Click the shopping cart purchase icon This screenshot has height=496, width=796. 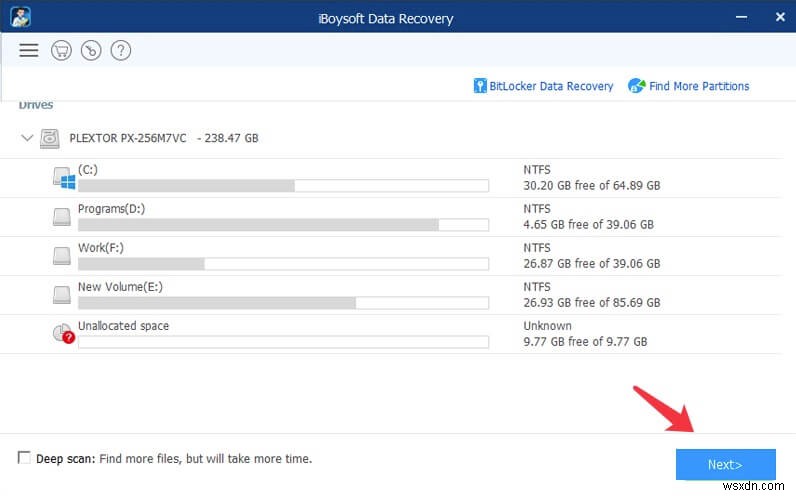[60, 50]
